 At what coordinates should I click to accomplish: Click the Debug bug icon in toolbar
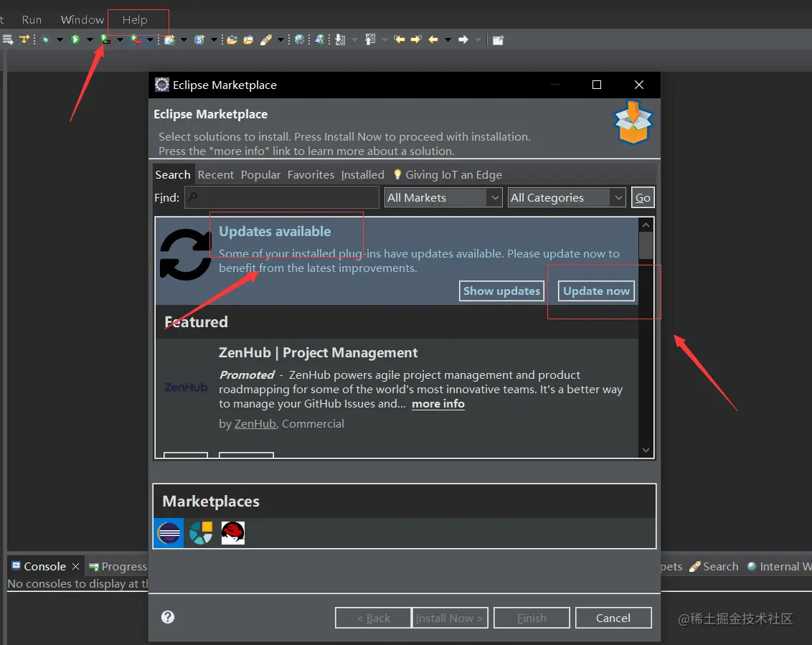pyautogui.click(x=46, y=39)
